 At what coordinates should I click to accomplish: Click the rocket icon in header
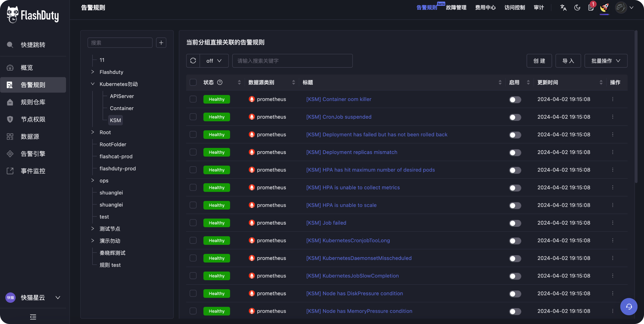[604, 7]
